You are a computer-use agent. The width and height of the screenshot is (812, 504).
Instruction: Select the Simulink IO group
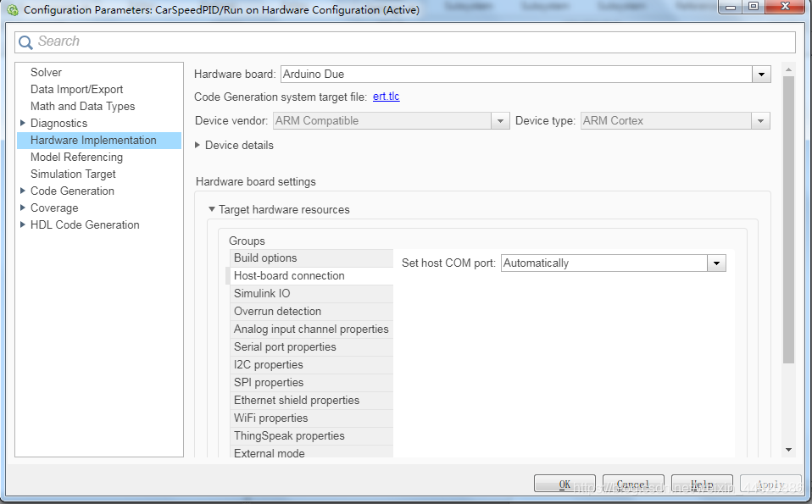pos(311,294)
